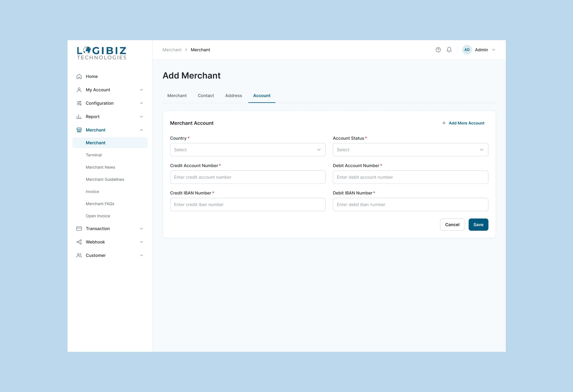The width and height of the screenshot is (573, 392).
Task: Open Open Invoice in sidebar
Action: click(98, 216)
